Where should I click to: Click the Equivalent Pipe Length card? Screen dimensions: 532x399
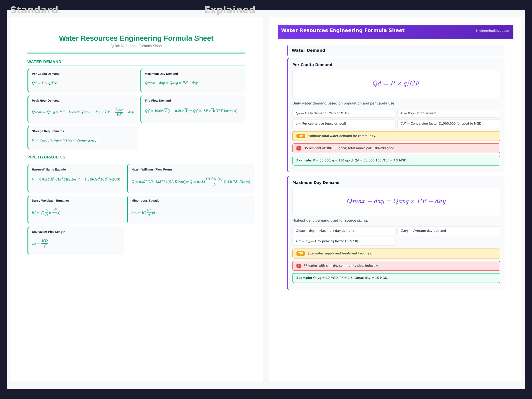[x=76, y=240]
